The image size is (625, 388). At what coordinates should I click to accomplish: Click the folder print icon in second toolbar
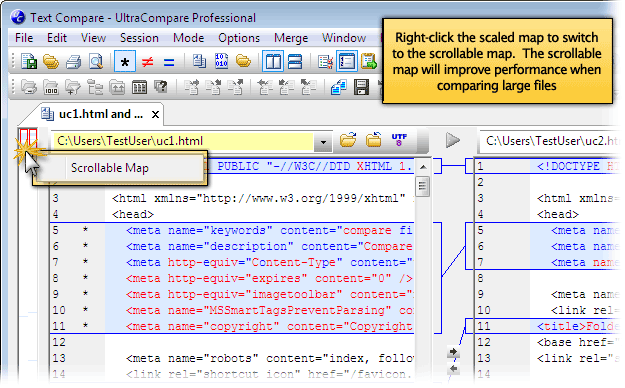tap(29, 87)
